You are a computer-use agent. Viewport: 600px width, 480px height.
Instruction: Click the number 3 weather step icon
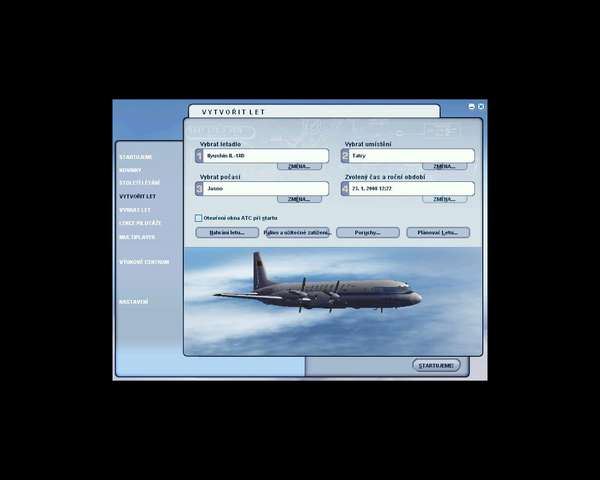(200, 188)
